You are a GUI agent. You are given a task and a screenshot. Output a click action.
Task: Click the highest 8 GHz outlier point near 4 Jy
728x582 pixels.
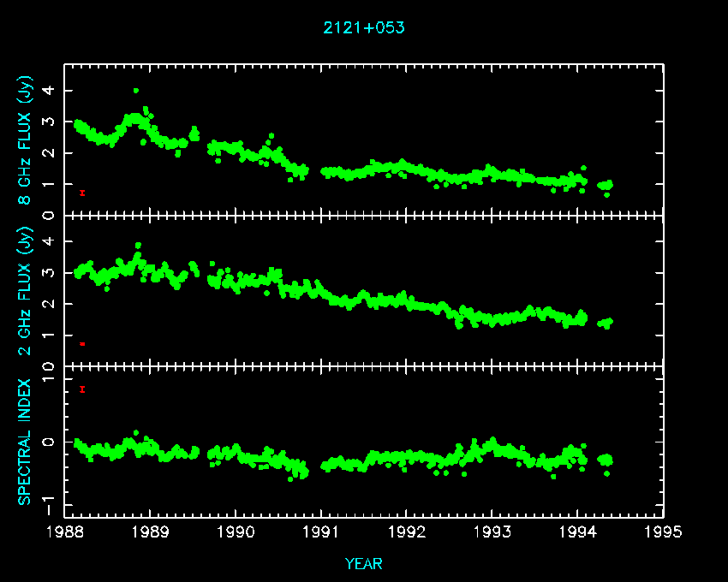[x=135, y=91]
